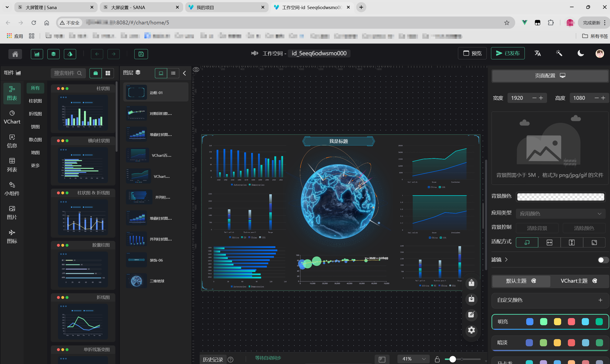This screenshot has height=364, width=610.
Task: Collapse the layers panel with the chevron
Action: (185, 73)
